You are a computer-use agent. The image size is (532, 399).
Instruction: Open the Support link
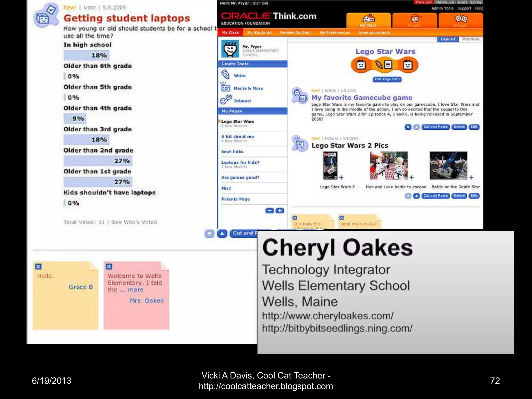pos(464,9)
